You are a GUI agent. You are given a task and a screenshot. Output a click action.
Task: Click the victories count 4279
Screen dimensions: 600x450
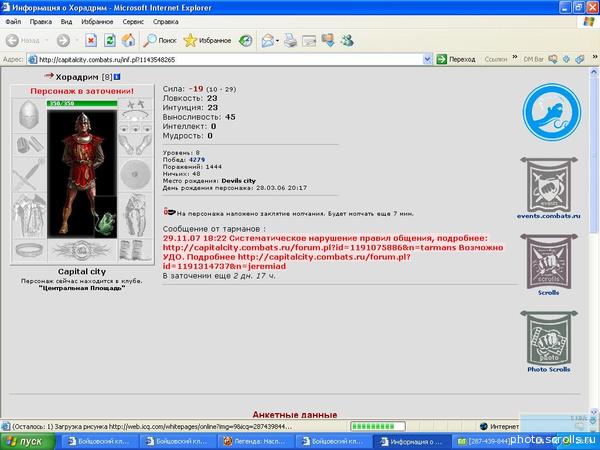tap(197, 160)
